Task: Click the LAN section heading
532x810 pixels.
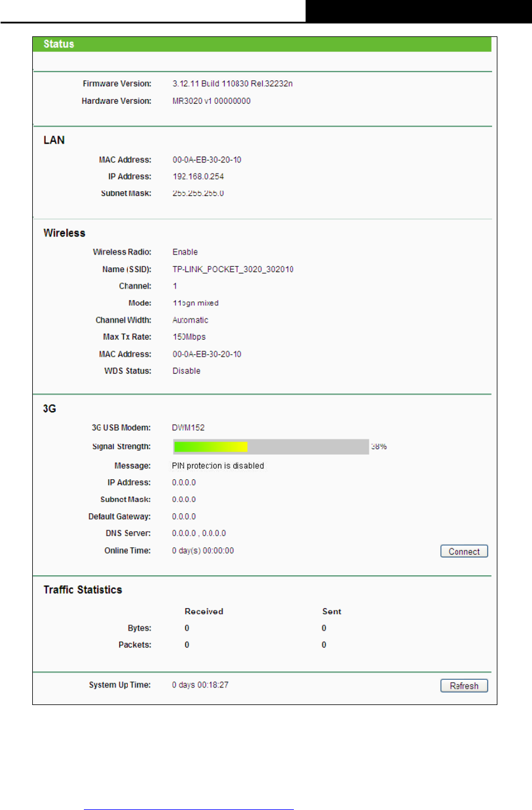Action: pos(54,140)
